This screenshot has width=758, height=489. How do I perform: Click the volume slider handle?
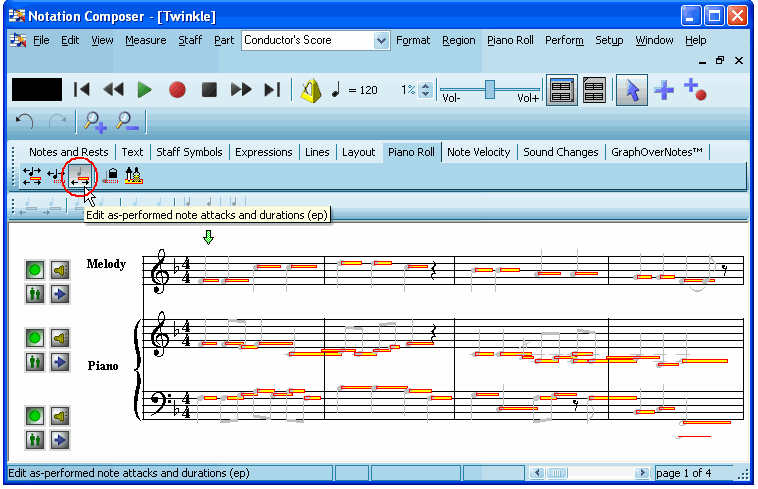click(490, 89)
